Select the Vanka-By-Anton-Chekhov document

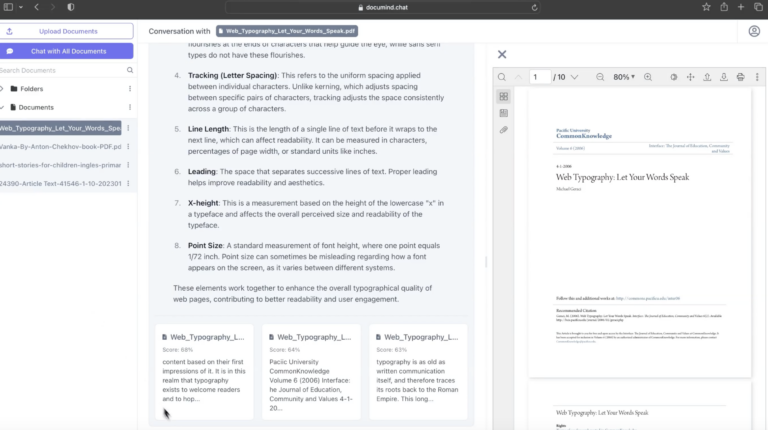60,146
